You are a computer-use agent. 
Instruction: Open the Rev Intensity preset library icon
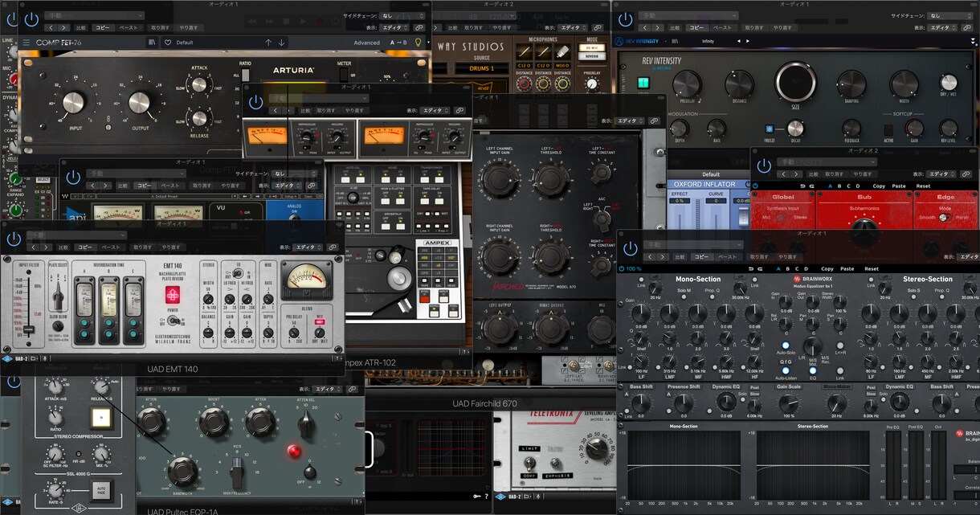(x=674, y=41)
